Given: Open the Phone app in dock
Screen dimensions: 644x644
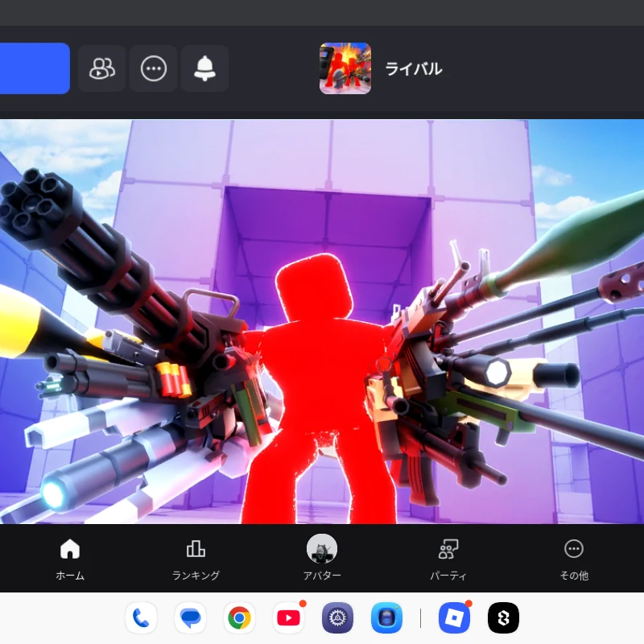Looking at the screenshot, I should [x=141, y=617].
